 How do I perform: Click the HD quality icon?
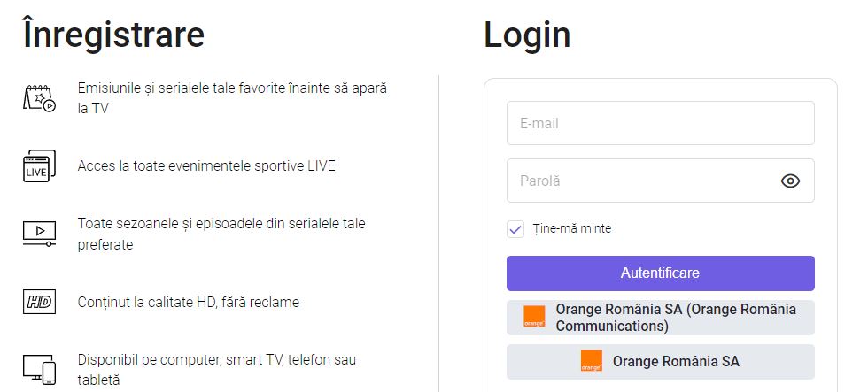click(x=39, y=302)
